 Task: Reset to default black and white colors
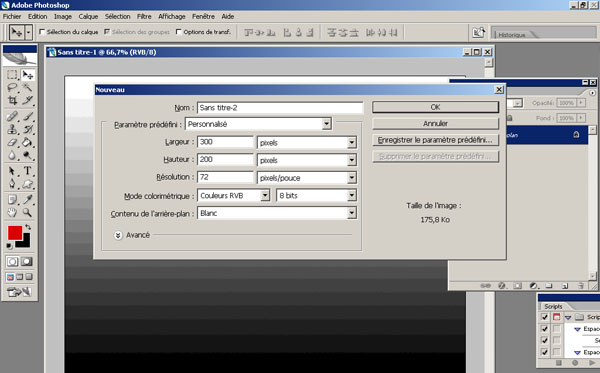click(9, 246)
